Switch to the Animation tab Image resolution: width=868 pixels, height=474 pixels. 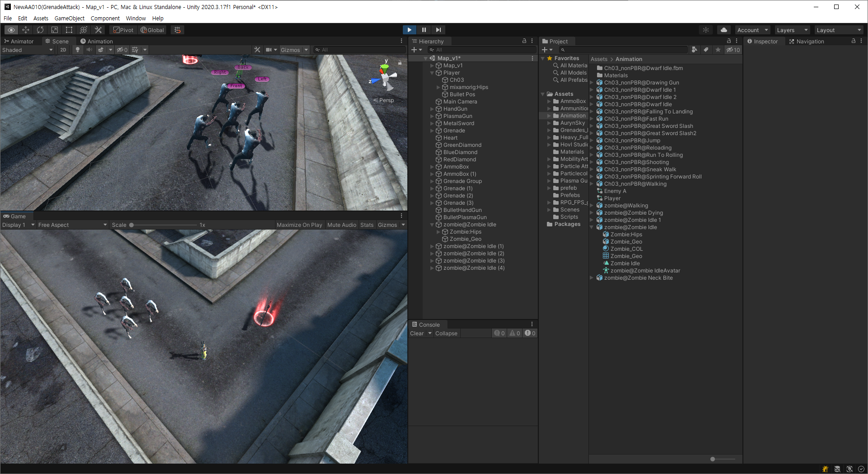click(x=97, y=41)
